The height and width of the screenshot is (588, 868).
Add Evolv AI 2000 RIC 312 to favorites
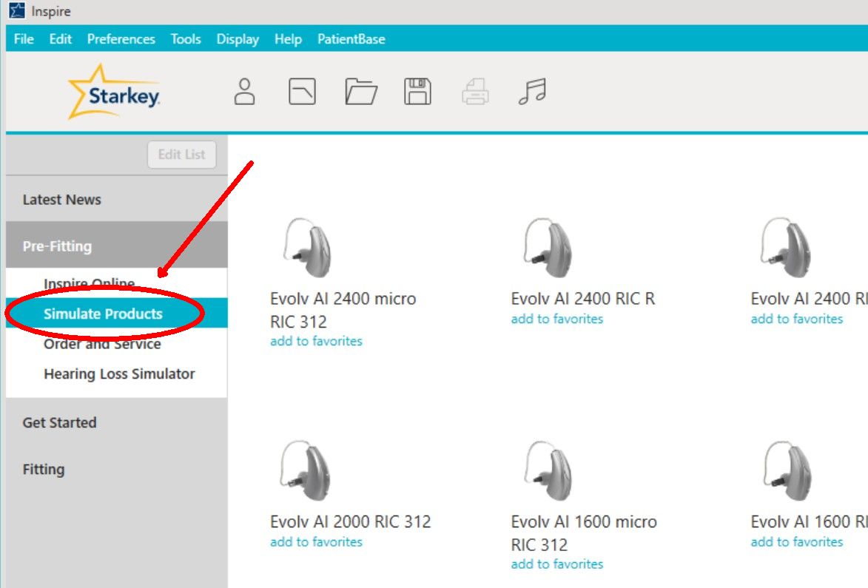(316, 542)
